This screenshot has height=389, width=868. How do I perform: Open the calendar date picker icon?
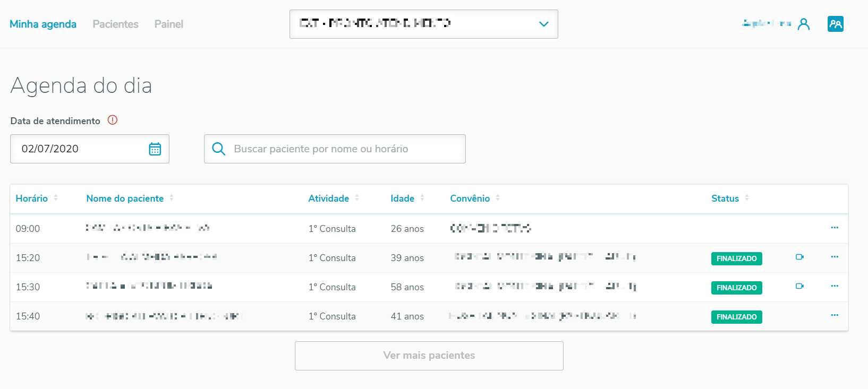coord(155,149)
